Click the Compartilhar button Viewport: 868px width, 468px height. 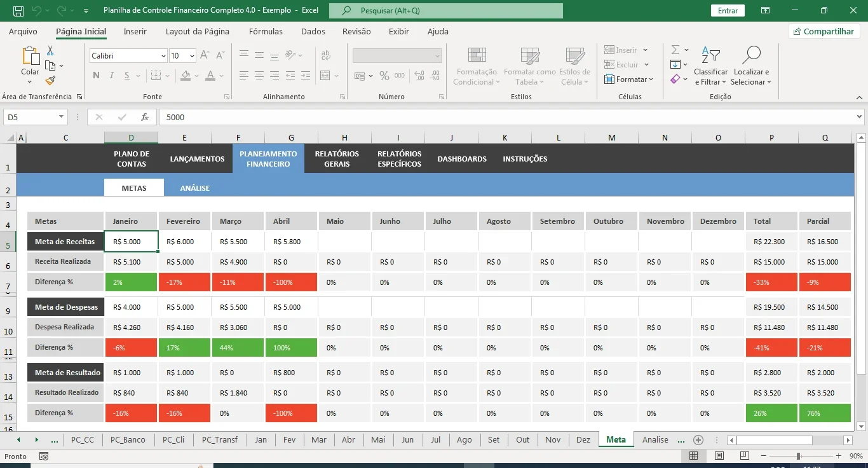coord(824,31)
